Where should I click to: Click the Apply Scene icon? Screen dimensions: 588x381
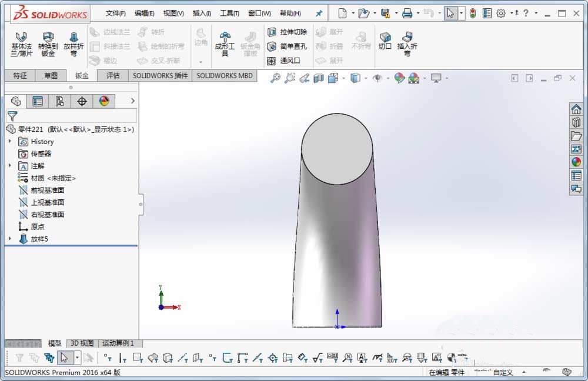[413, 78]
